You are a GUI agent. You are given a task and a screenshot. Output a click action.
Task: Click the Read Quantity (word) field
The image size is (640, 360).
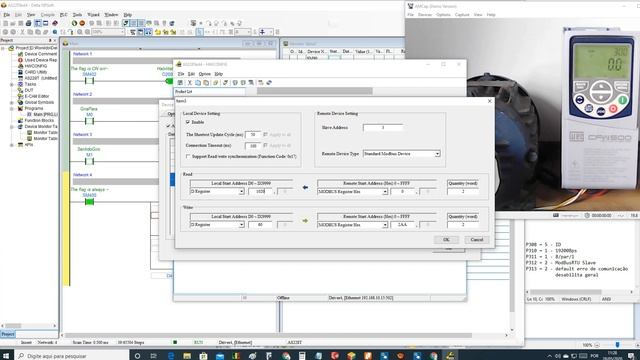463,191
